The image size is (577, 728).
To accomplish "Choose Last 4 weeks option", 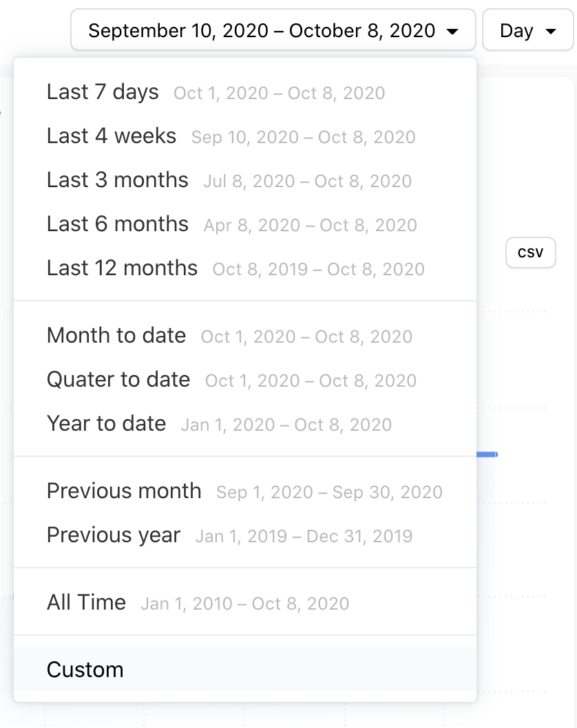I will [x=112, y=136].
